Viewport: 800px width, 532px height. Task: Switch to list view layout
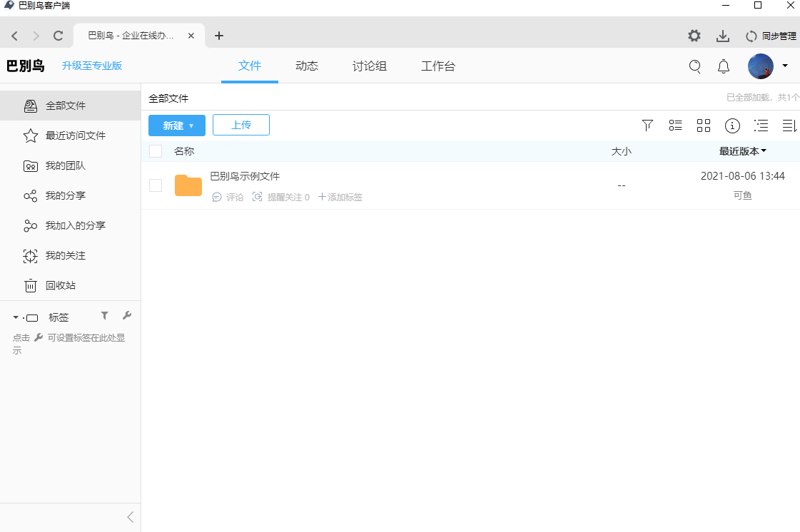pos(675,126)
